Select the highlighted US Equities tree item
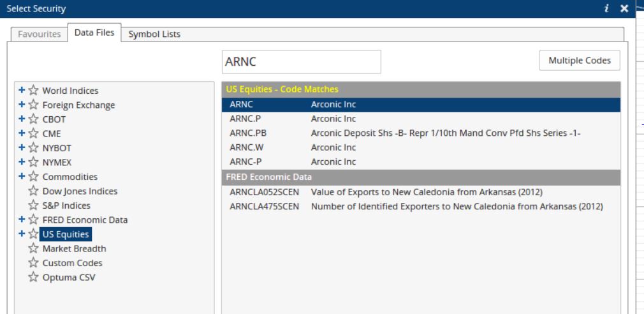This screenshot has width=644, height=314. tap(66, 234)
